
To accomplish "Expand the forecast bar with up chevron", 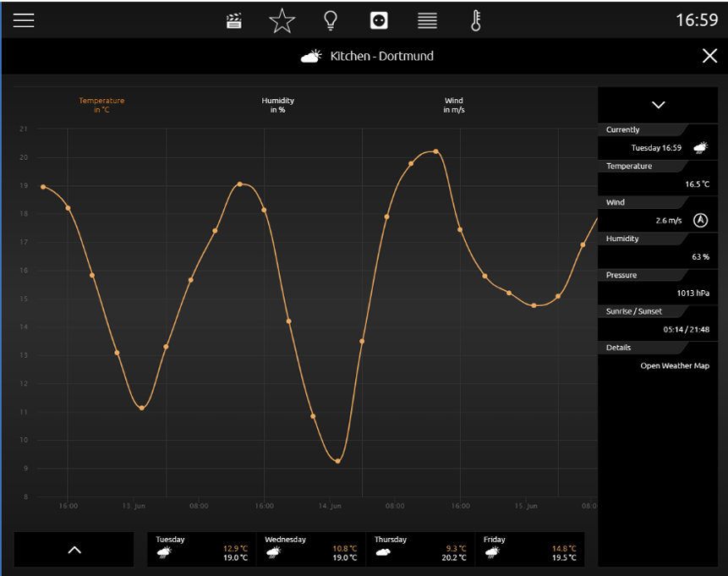I will (x=74, y=550).
